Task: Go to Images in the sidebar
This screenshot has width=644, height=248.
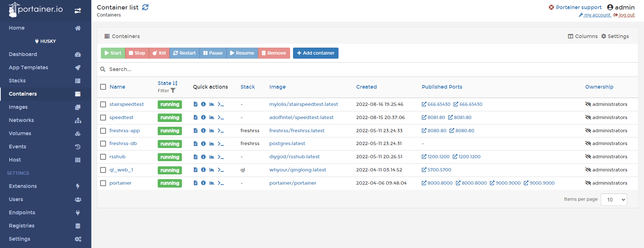Action: [x=45, y=107]
